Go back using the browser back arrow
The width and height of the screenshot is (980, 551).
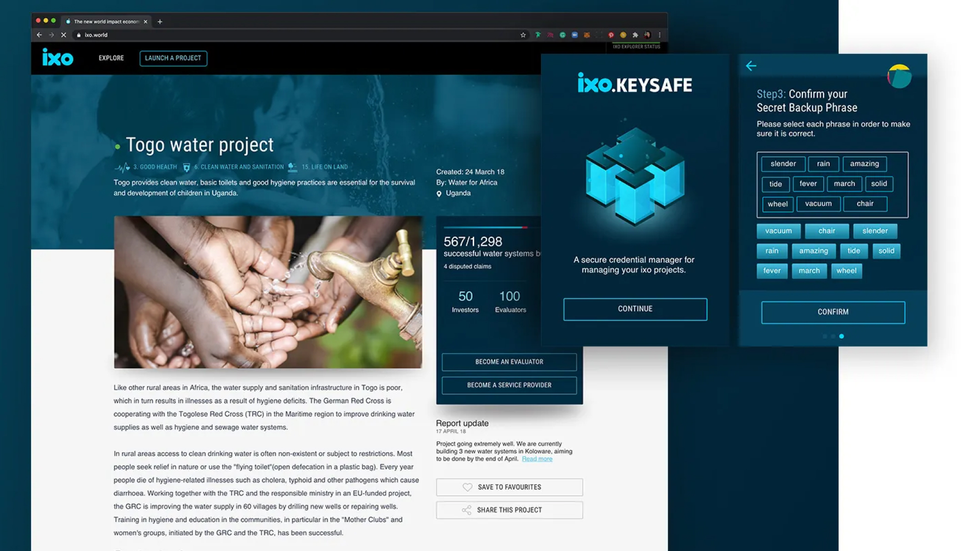click(x=40, y=35)
